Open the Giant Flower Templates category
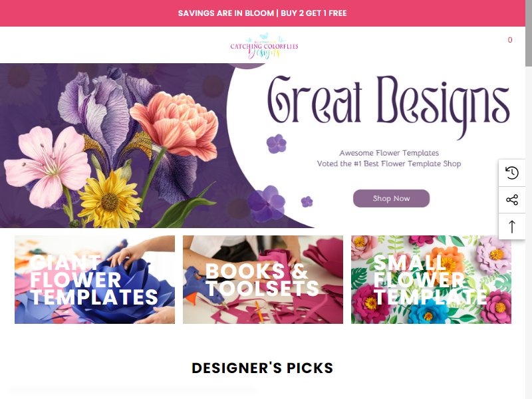The height and width of the screenshot is (399, 532). tap(94, 279)
